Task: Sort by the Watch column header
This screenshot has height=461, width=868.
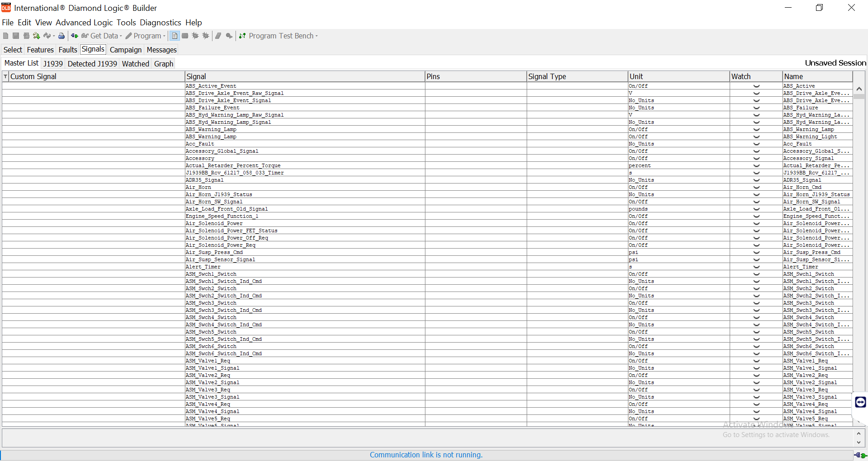Action: click(756, 76)
